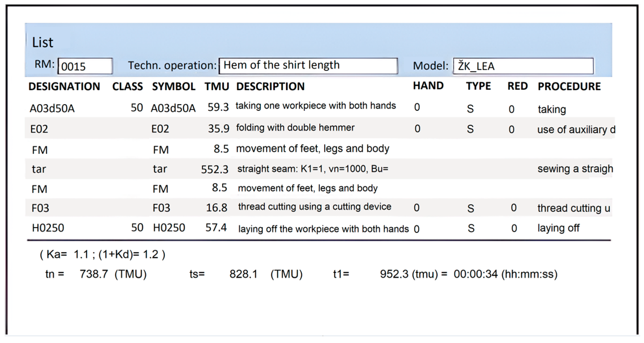The height and width of the screenshot is (343, 644).
Task: Click the RM input field showing 0015
Action: coord(85,66)
